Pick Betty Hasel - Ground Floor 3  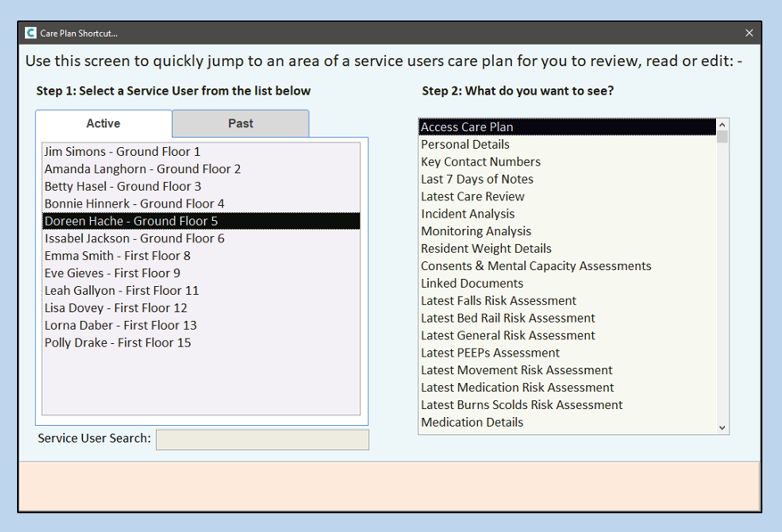[x=123, y=186]
